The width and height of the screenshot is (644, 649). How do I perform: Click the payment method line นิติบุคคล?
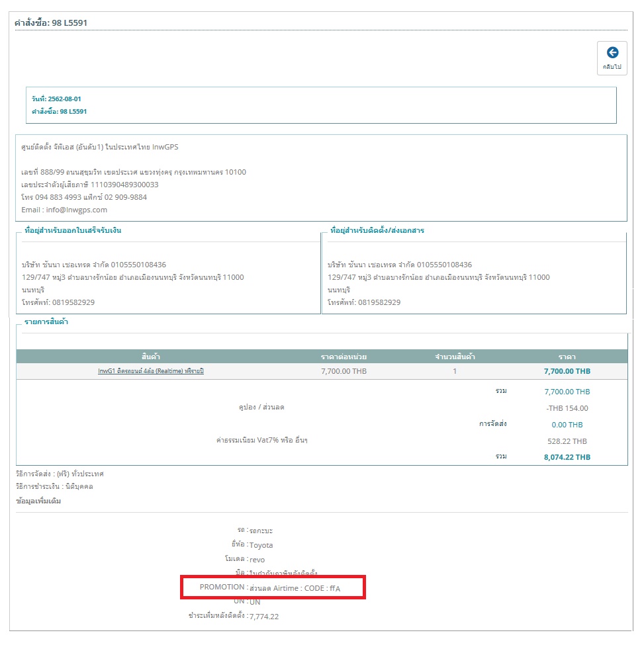click(x=54, y=486)
